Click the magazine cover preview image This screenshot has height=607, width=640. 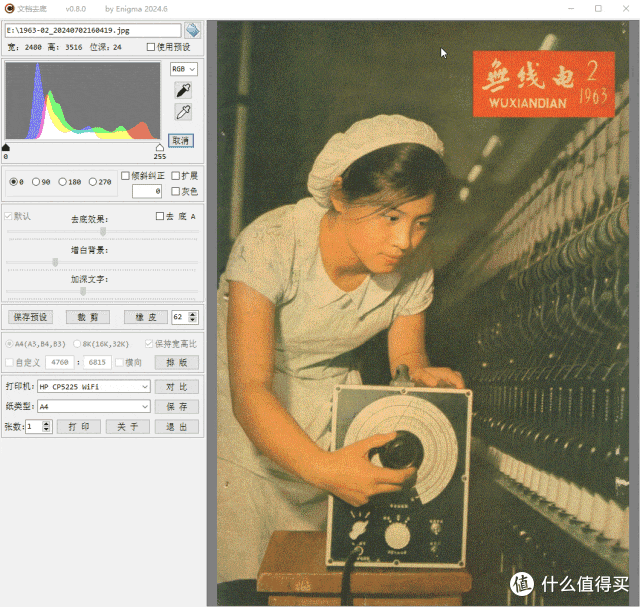(422, 313)
